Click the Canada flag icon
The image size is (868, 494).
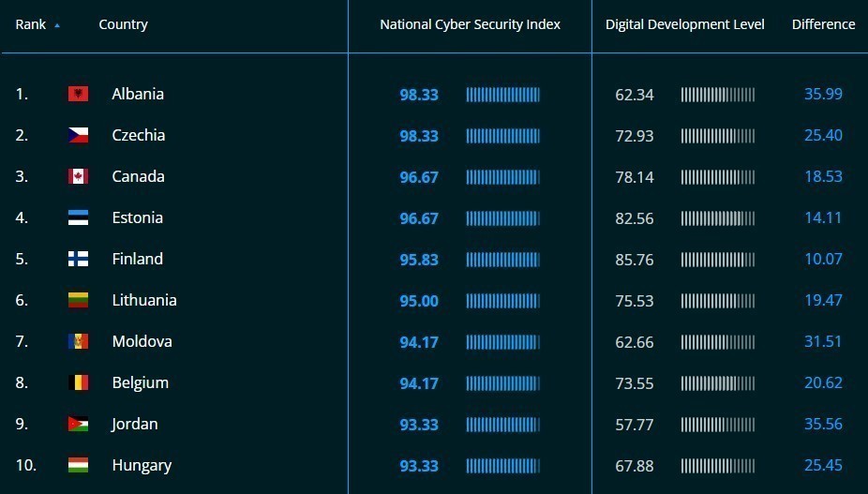tap(78, 176)
